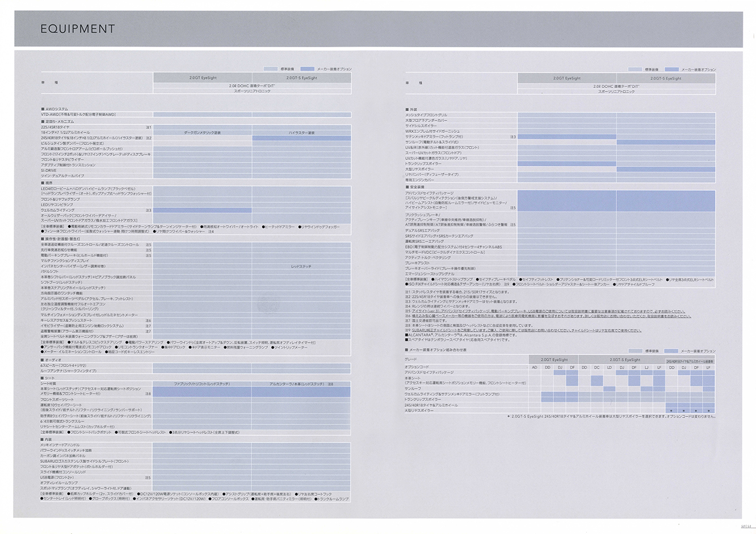
Task: Click the '225/45R18タイヤ' row label
Action: [55, 127]
